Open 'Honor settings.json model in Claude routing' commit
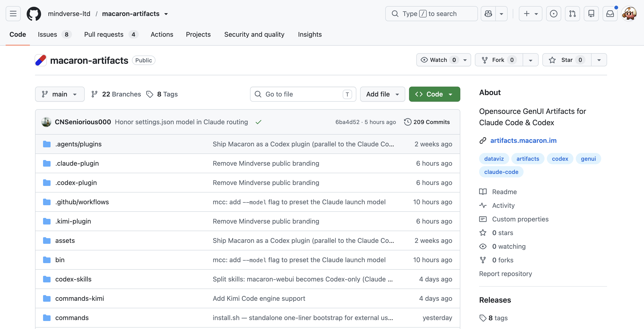644x329 pixels. tap(181, 122)
